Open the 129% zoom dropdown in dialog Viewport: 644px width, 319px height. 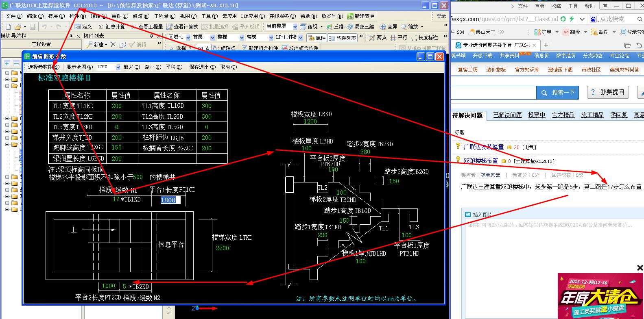coord(118,67)
